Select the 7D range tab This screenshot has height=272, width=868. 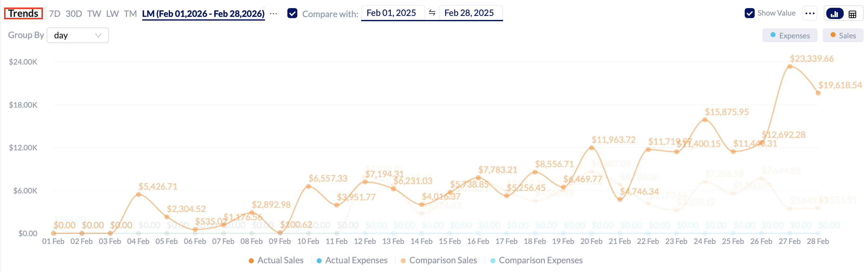[54, 14]
